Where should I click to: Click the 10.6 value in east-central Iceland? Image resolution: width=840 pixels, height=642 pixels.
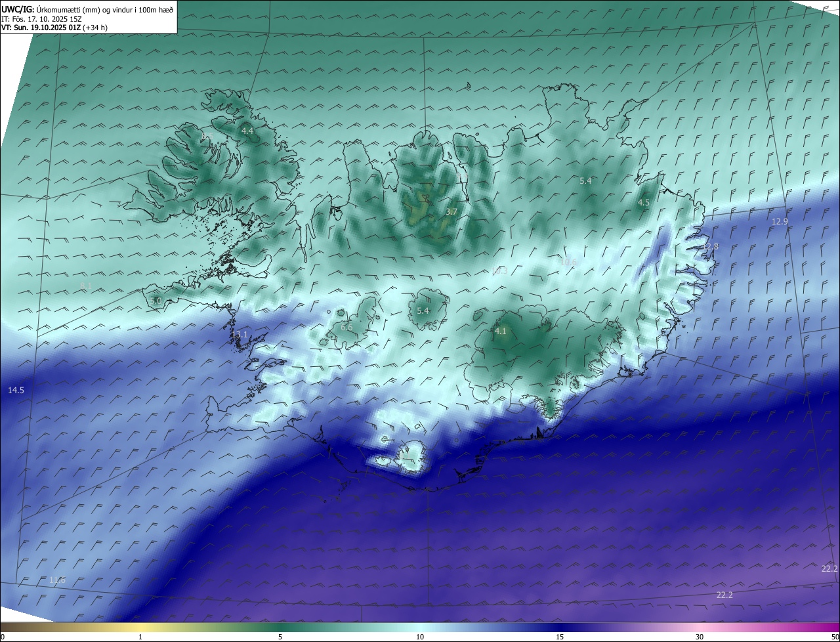click(568, 262)
